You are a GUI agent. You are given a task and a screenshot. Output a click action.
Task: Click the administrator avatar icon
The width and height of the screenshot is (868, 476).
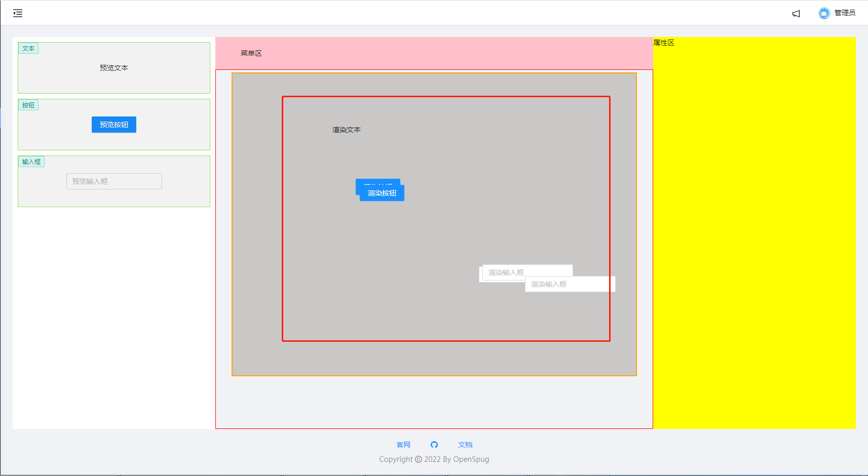(x=824, y=13)
